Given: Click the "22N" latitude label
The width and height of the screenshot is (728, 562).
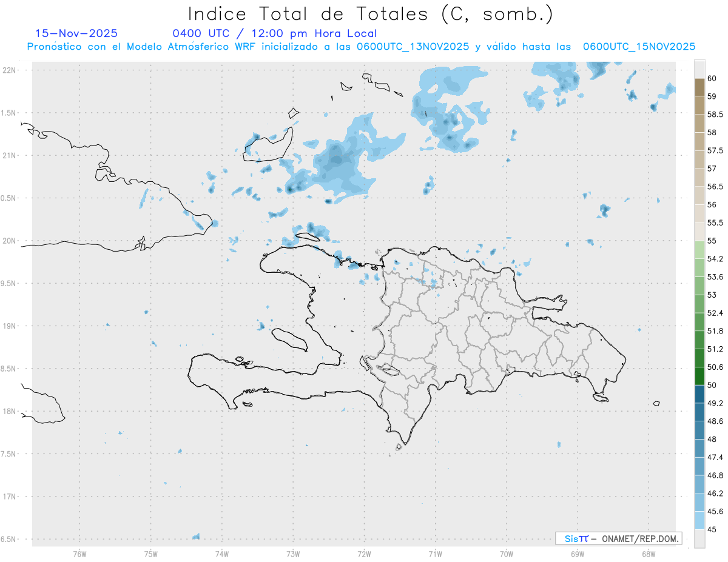Looking at the screenshot, I should tap(9, 70).
